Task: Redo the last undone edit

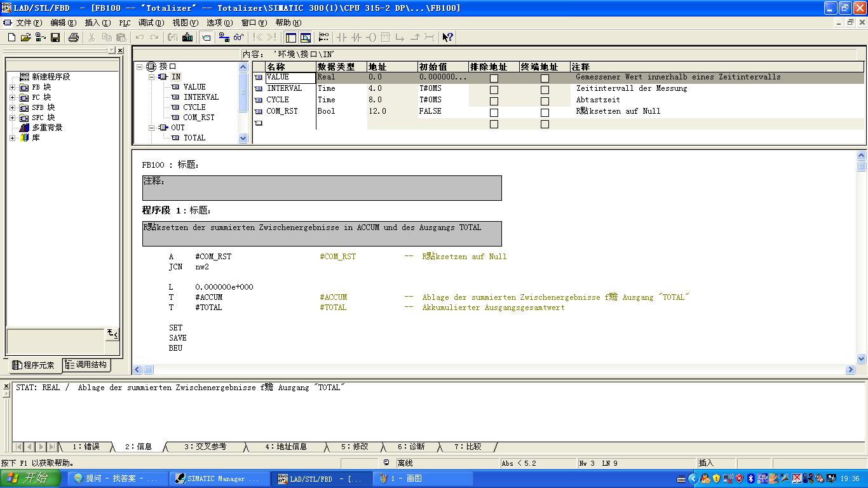Action: point(154,37)
